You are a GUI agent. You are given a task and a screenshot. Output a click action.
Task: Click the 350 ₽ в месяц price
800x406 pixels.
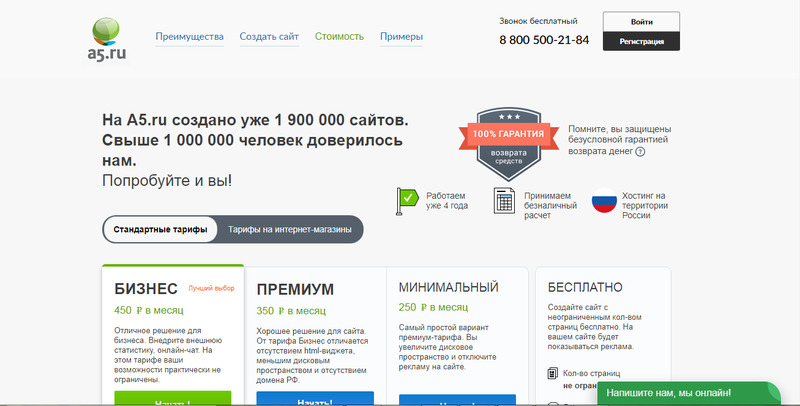pyautogui.click(x=291, y=311)
